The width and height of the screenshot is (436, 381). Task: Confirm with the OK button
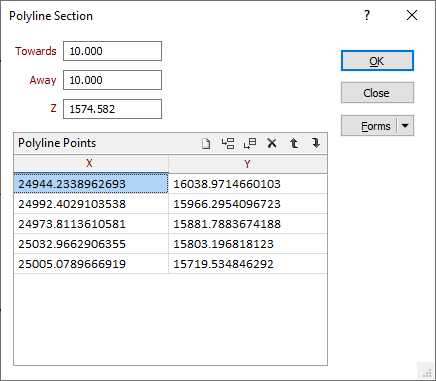pyautogui.click(x=377, y=61)
